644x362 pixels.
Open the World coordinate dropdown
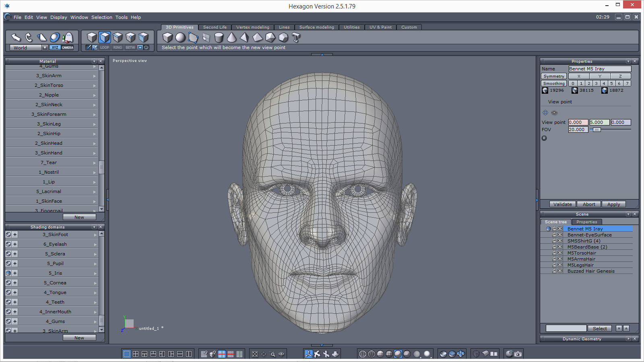click(45, 47)
